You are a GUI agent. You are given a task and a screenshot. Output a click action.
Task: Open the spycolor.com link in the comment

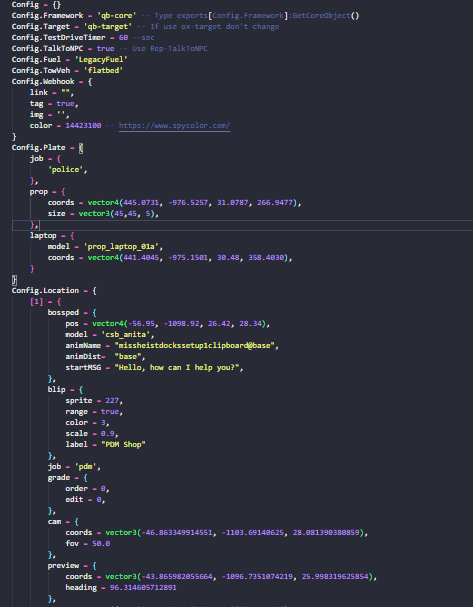(174, 125)
